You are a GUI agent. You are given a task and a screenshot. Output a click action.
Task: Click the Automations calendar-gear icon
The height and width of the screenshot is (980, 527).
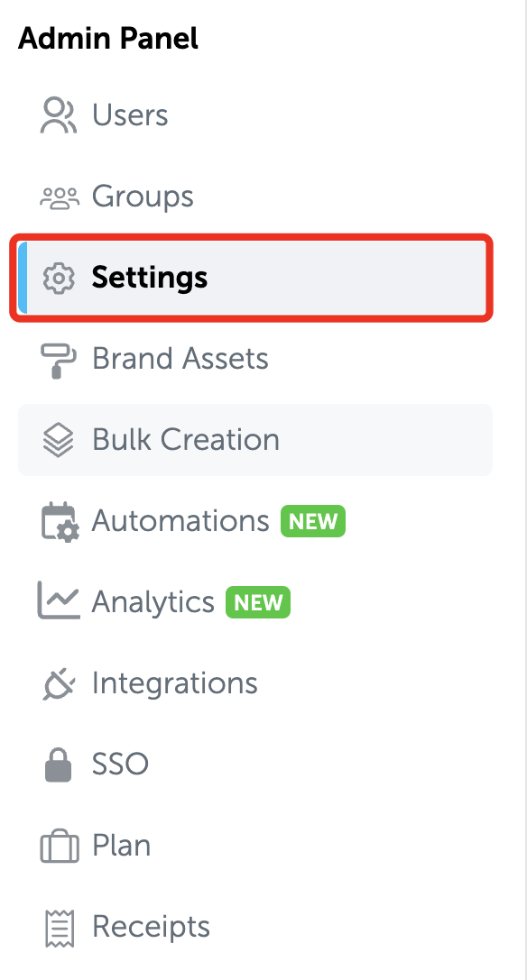point(60,522)
